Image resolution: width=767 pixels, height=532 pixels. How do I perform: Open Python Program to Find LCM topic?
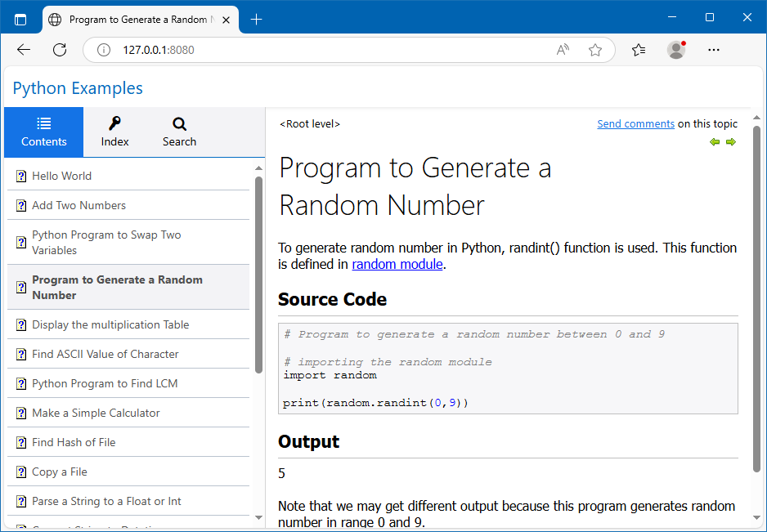click(x=128, y=384)
